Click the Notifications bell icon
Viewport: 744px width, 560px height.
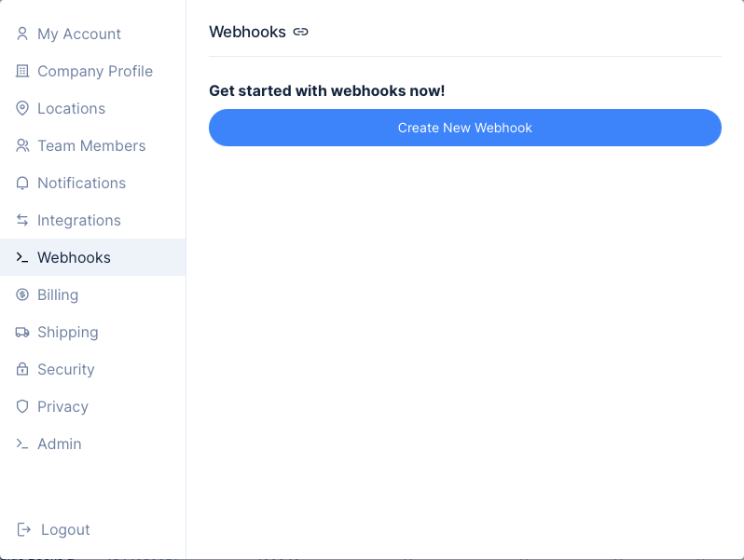[x=22, y=183]
